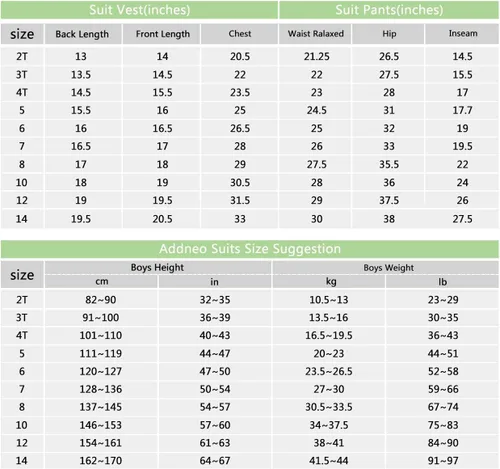Select the 162~170 cm height cell
Viewport: 500px width, 469px height.
(x=101, y=461)
